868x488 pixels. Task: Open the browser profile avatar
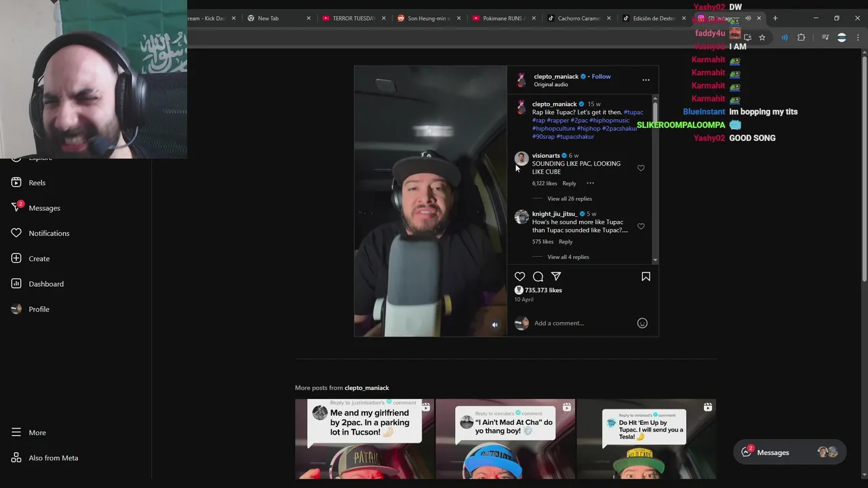(x=842, y=37)
